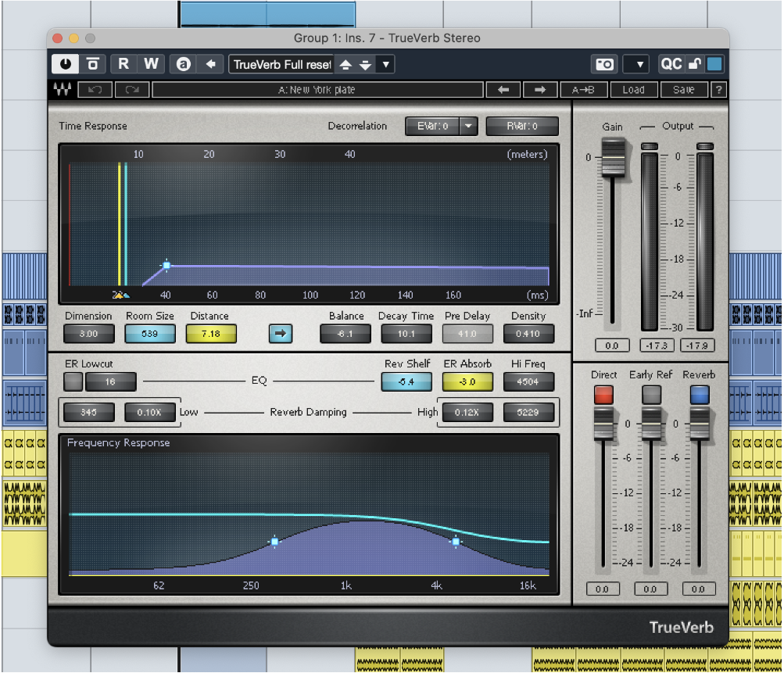The height and width of the screenshot is (673, 784).
Task: Enable Write automation (W) button
Action: point(151,64)
